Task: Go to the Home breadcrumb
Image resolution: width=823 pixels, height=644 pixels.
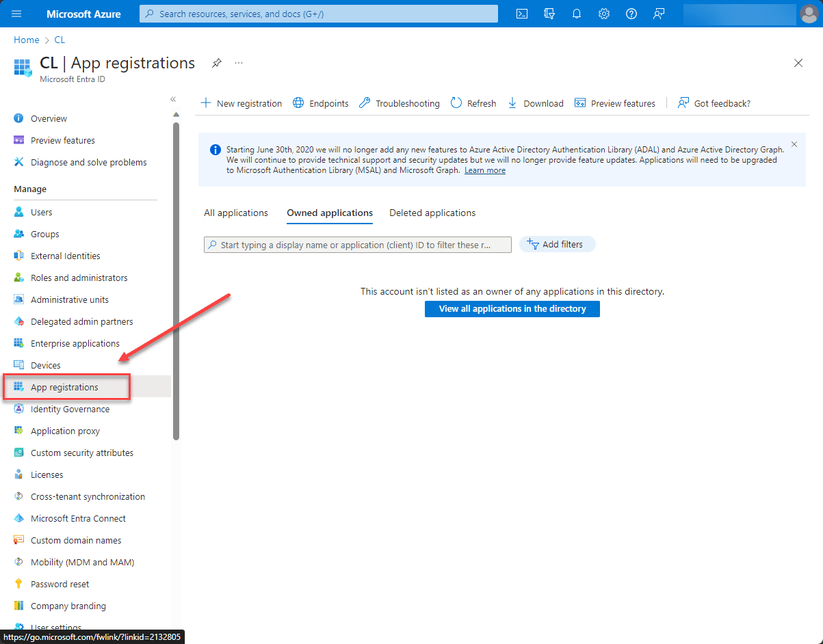Action: pos(27,40)
